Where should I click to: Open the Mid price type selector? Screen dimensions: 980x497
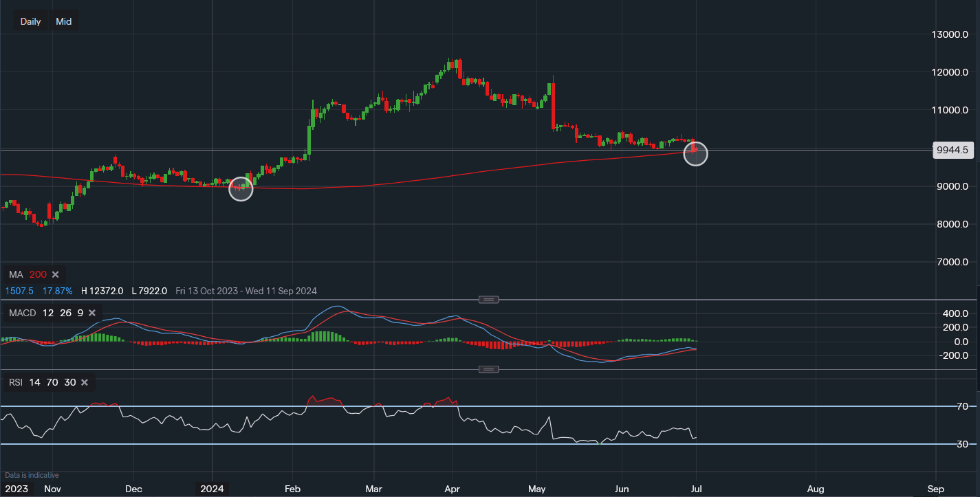click(64, 21)
